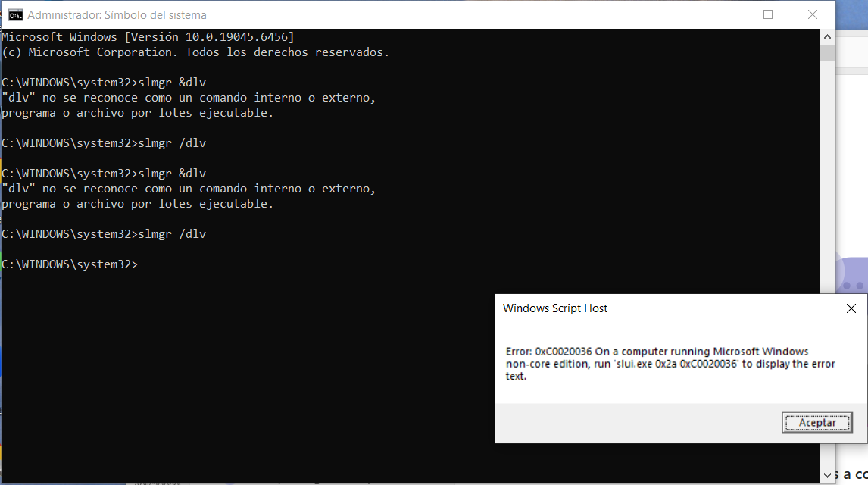
Task: Maximize the Símbolo del sistema window
Action: pyautogui.click(x=768, y=14)
